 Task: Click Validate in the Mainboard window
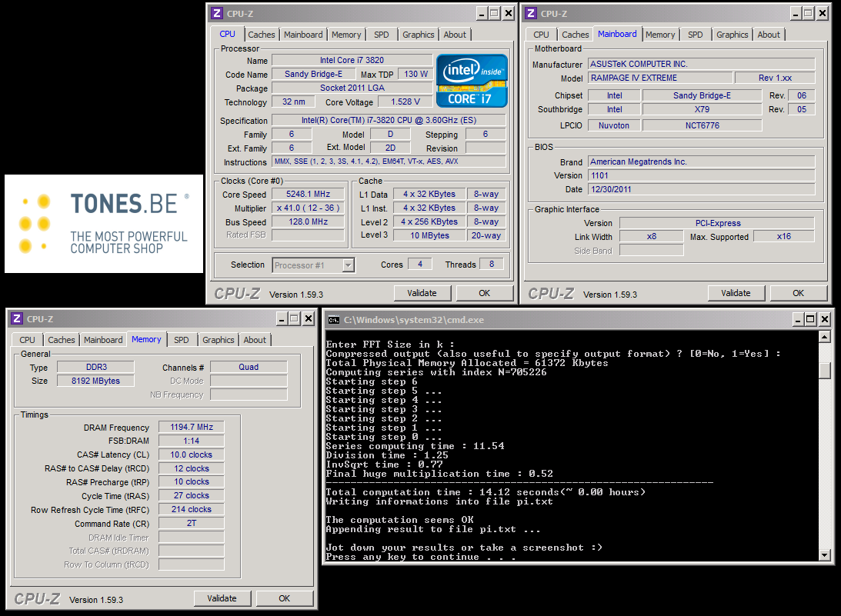pyautogui.click(x=736, y=293)
